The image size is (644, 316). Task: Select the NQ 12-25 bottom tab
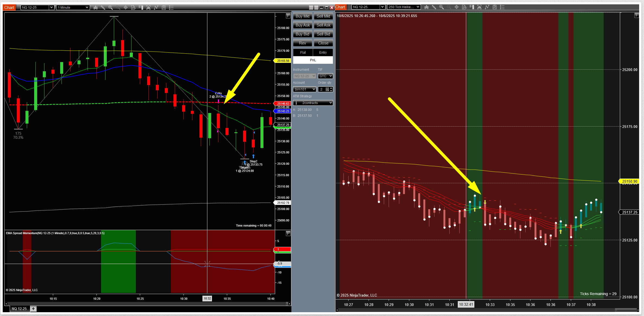[x=19, y=309]
